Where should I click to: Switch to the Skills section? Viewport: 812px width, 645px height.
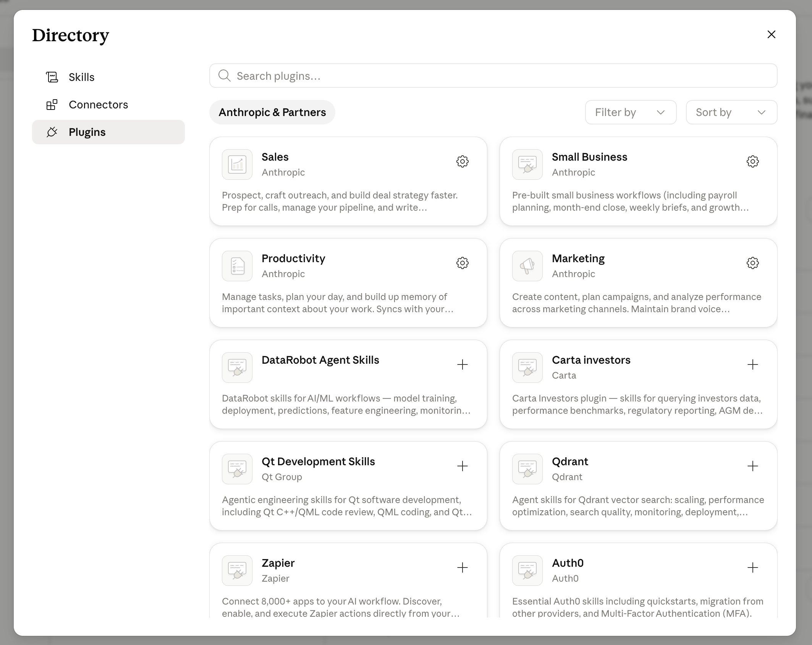[108, 77]
